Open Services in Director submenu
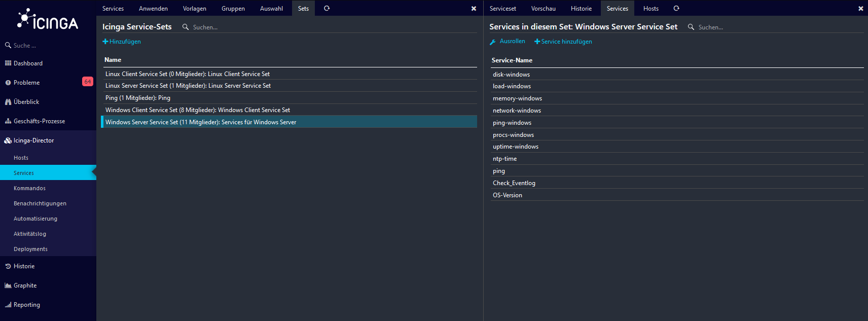 tap(48, 173)
